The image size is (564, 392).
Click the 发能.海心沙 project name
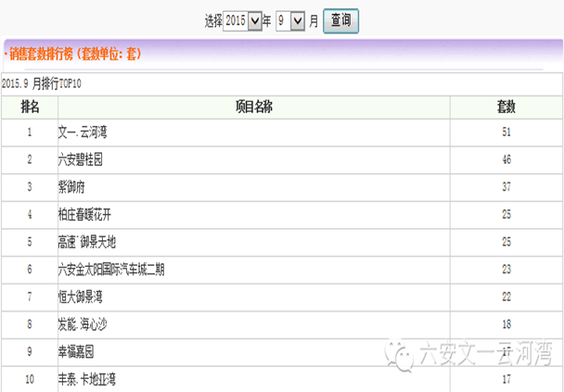(83, 324)
